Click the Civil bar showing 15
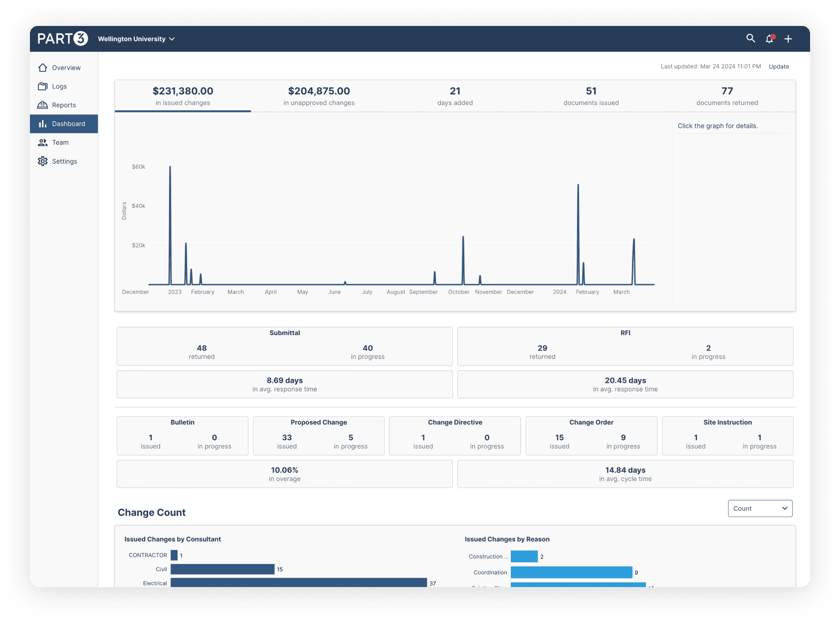Screen dimensions: 840x621 pyautogui.click(x=222, y=569)
